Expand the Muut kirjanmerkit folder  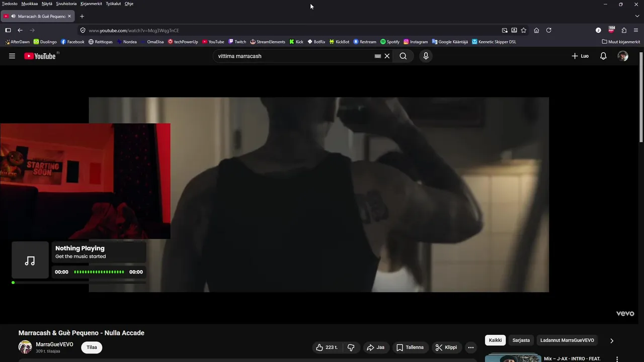[x=621, y=42]
